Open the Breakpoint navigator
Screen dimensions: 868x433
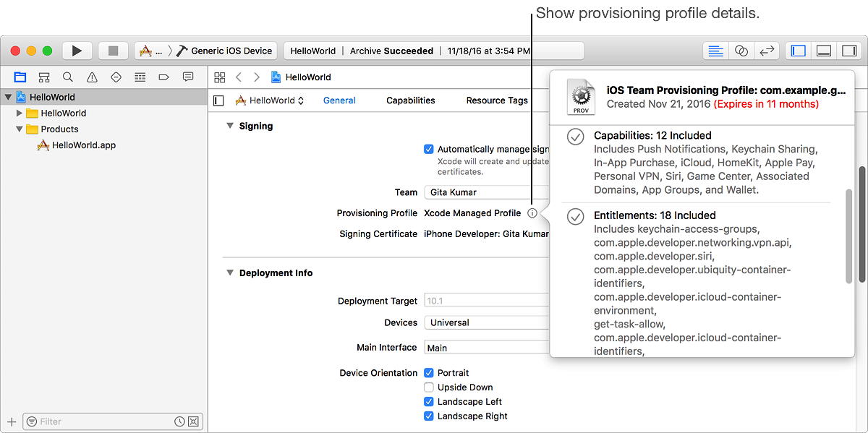(163, 77)
